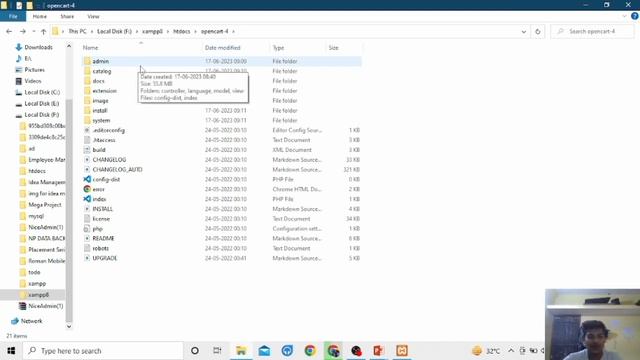Select the README file
640x360 pixels.
tap(103, 238)
